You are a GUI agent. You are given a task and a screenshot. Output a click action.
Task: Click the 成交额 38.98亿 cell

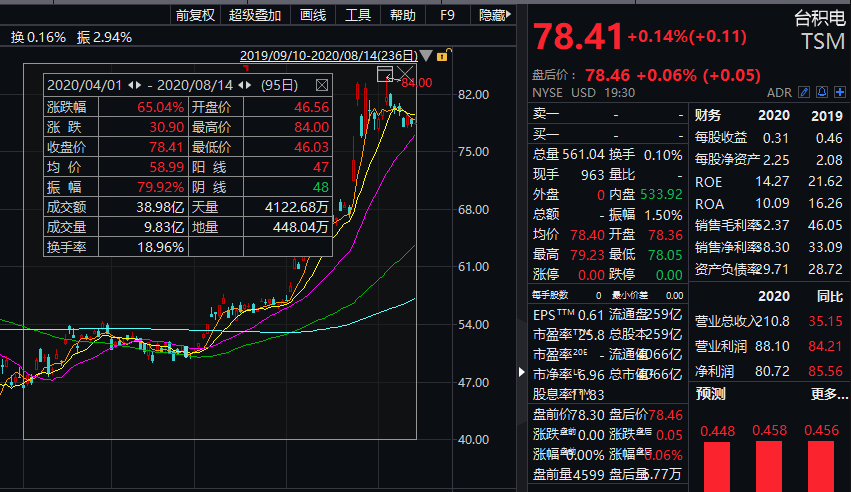point(116,207)
